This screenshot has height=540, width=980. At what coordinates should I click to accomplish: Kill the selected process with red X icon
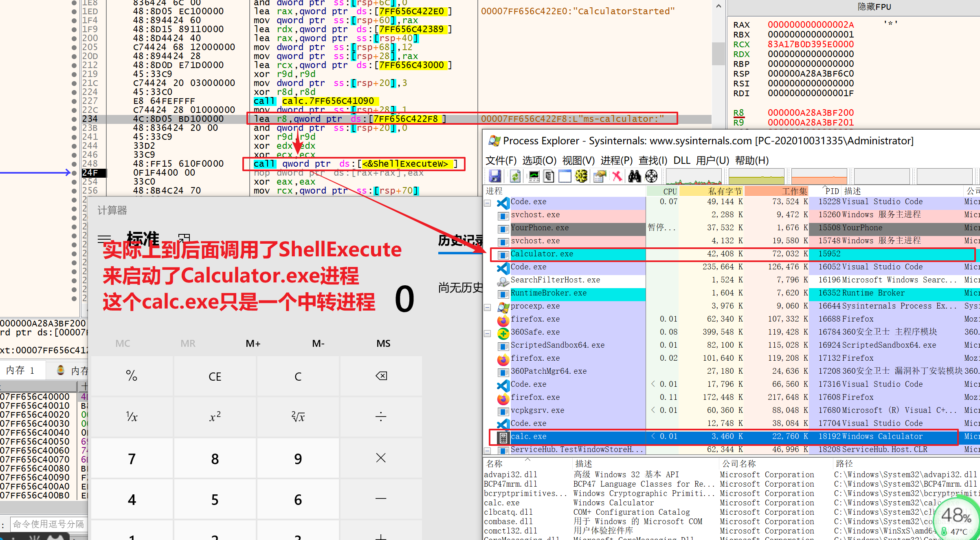pyautogui.click(x=617, y=176)
